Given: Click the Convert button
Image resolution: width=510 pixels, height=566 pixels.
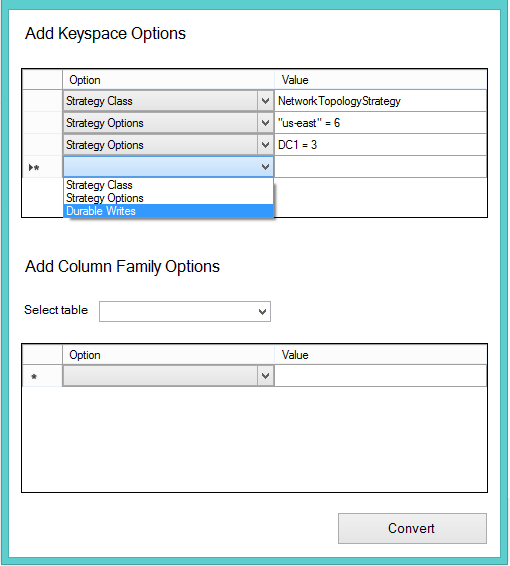Looking at the screenshot, I should coord(412,528).
